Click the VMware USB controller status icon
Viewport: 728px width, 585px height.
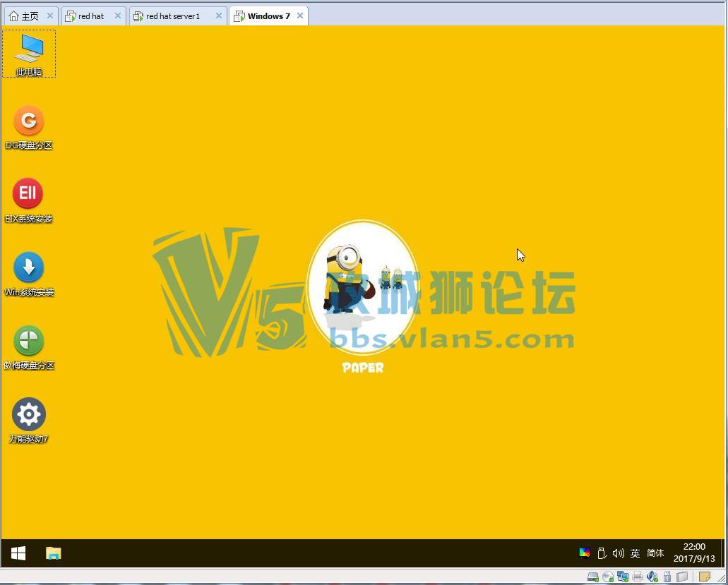tap(667, 577)
